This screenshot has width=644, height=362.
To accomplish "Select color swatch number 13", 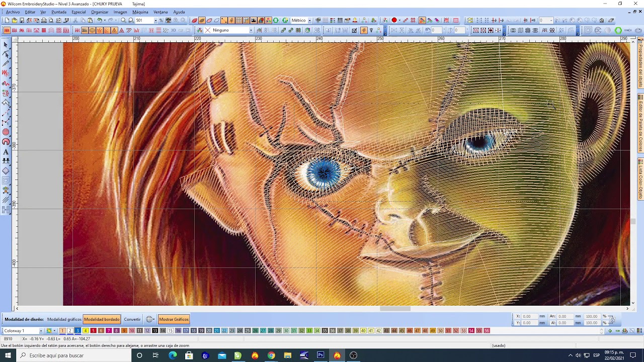I will pyautogui.click(x=155, y=331).
